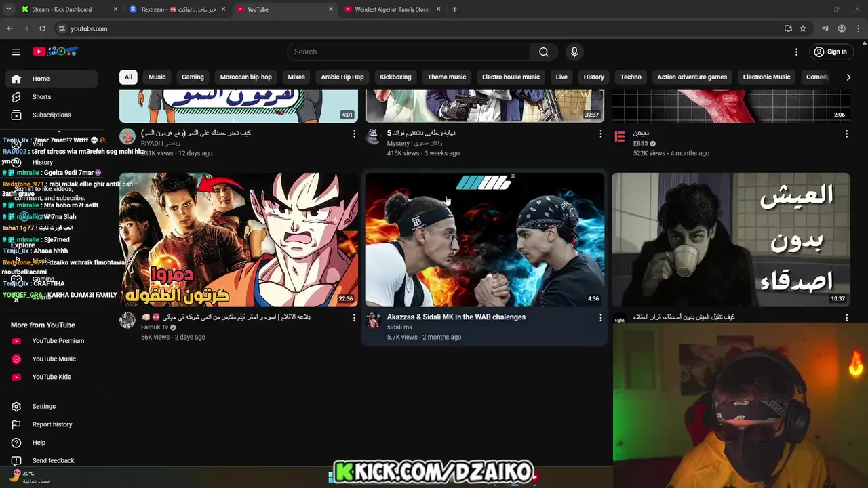Click sidali mk channel avatar
This screenshot has width=868, height=488.
(374, 321)
